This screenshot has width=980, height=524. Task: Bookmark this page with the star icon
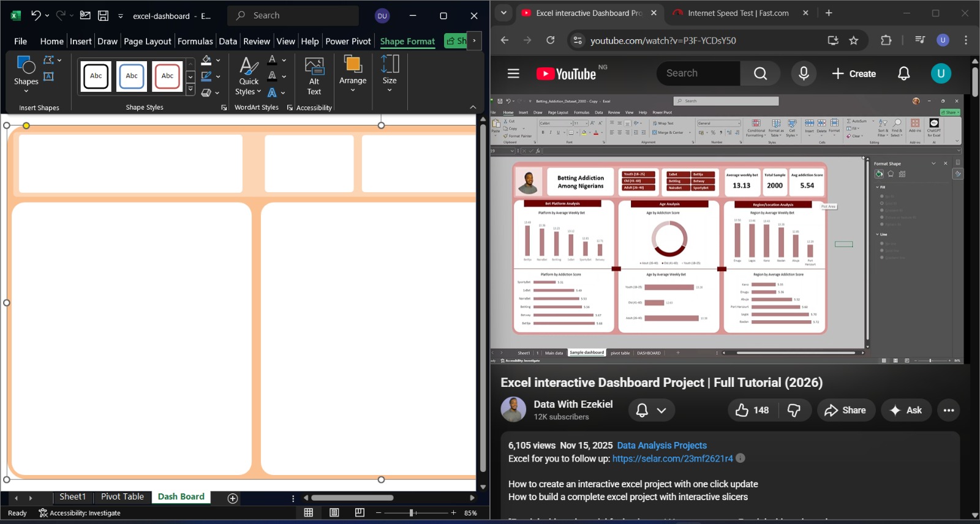pos(854,40)
